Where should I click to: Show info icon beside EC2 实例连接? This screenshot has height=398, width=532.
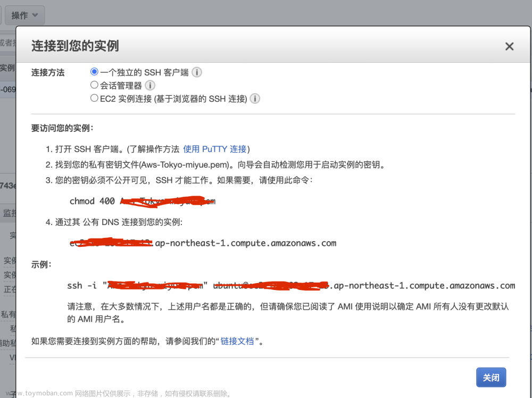tap(255, 99)
